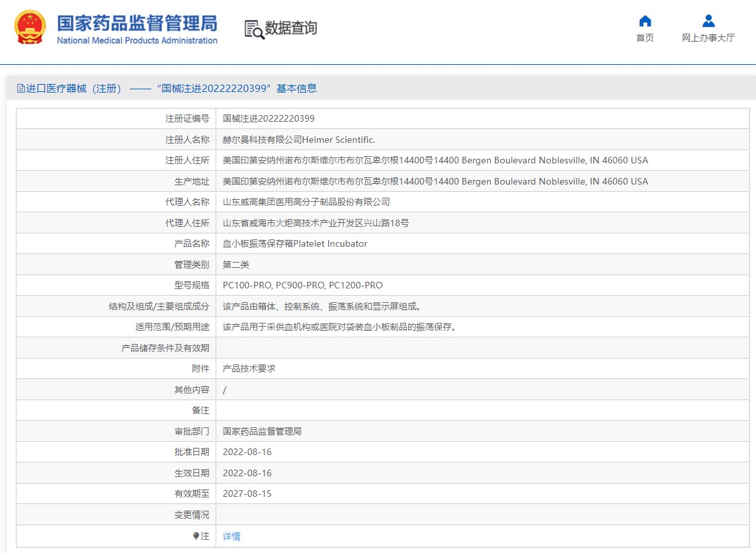
Task: Click the 注册证编号 value 国械注进20222220399
Action: [269, 119]
